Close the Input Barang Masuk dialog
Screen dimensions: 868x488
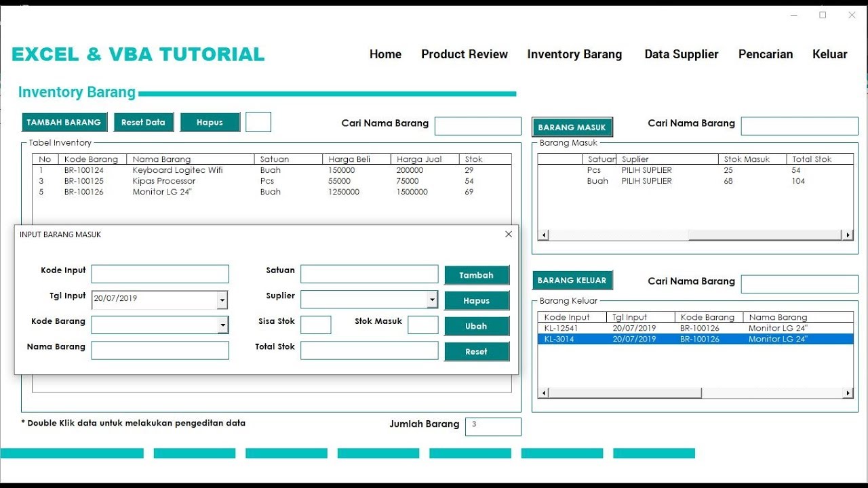click(x=509, y=235)
